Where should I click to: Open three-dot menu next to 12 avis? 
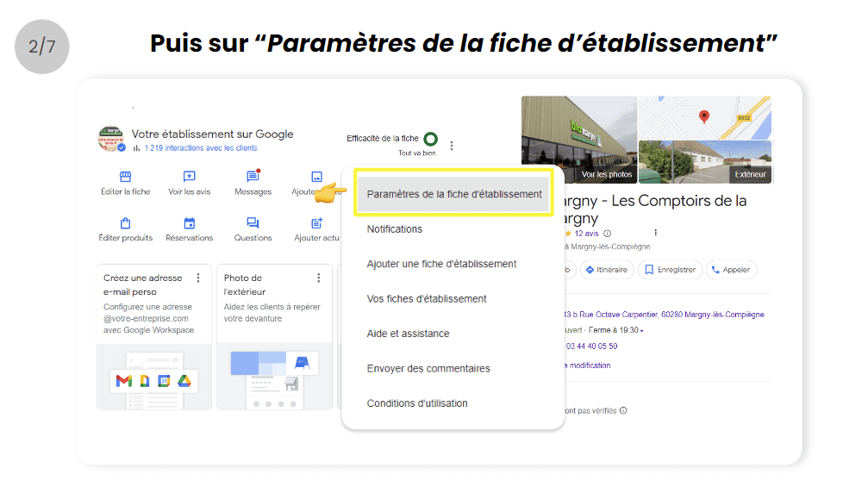pos(655,233)
